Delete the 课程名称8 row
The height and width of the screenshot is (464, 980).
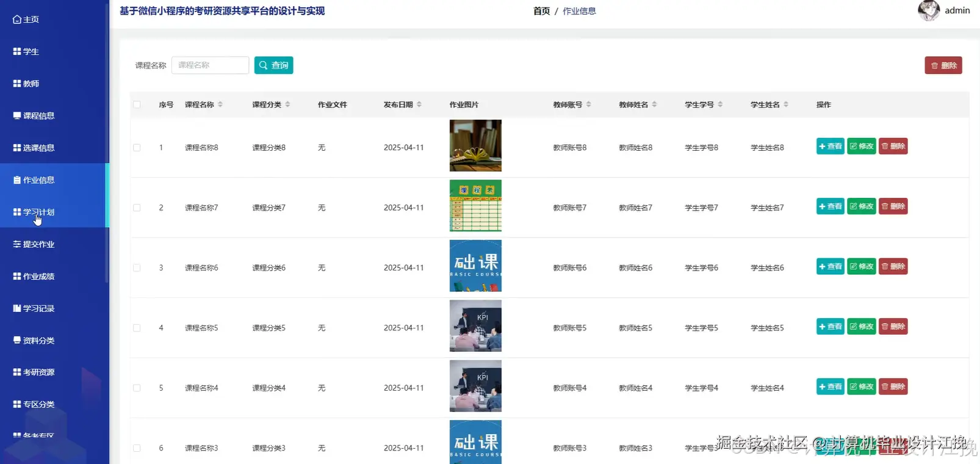[x=893, y=147]
